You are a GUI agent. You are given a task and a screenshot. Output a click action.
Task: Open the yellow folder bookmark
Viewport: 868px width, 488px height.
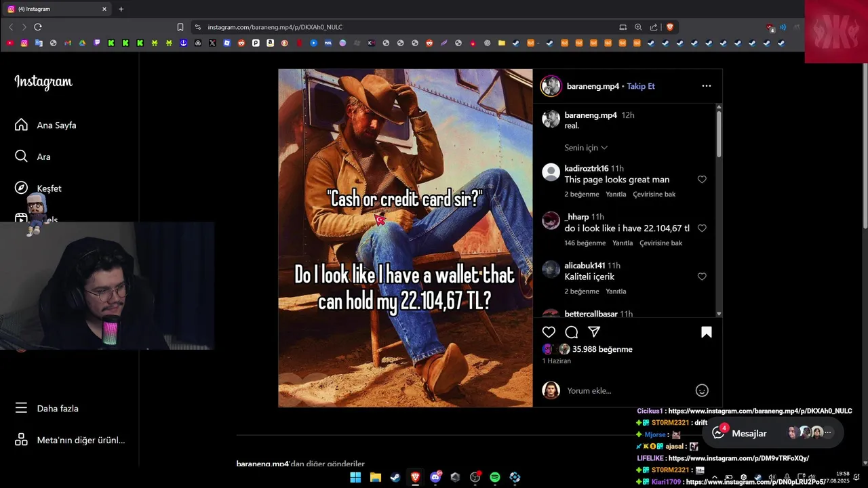(502, 43)
